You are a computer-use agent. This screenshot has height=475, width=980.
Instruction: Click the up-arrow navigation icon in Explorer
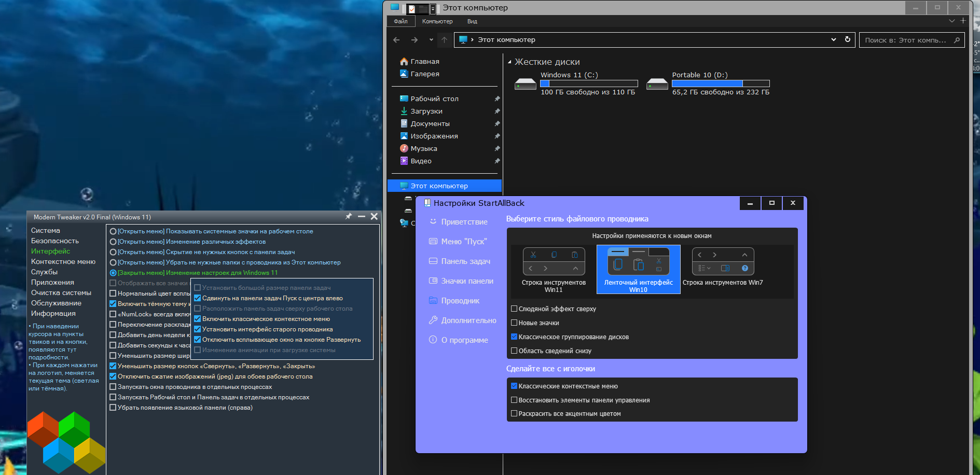pos(444,40)
